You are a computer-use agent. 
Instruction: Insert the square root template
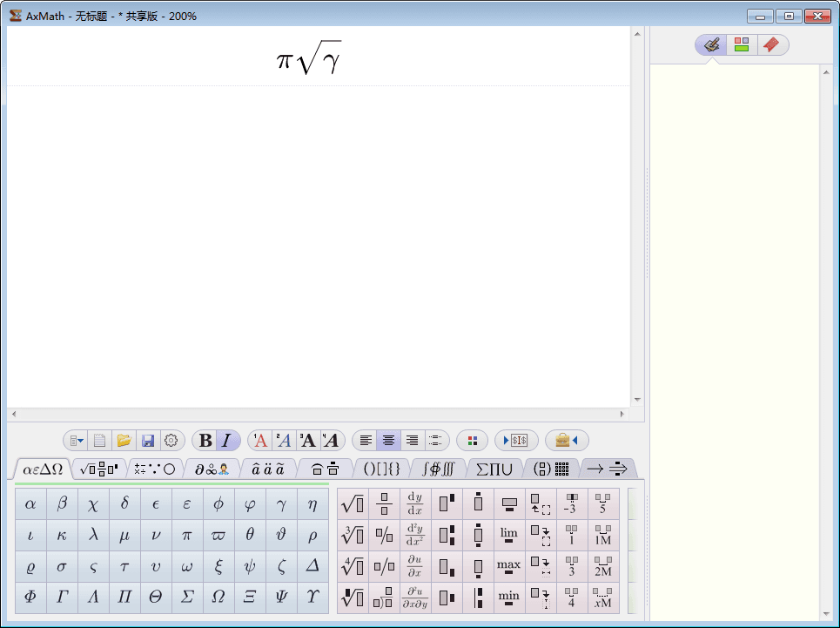tap(353, 504)
